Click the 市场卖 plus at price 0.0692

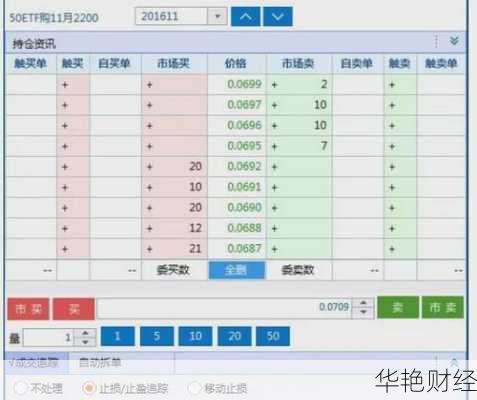click(274, 167)
